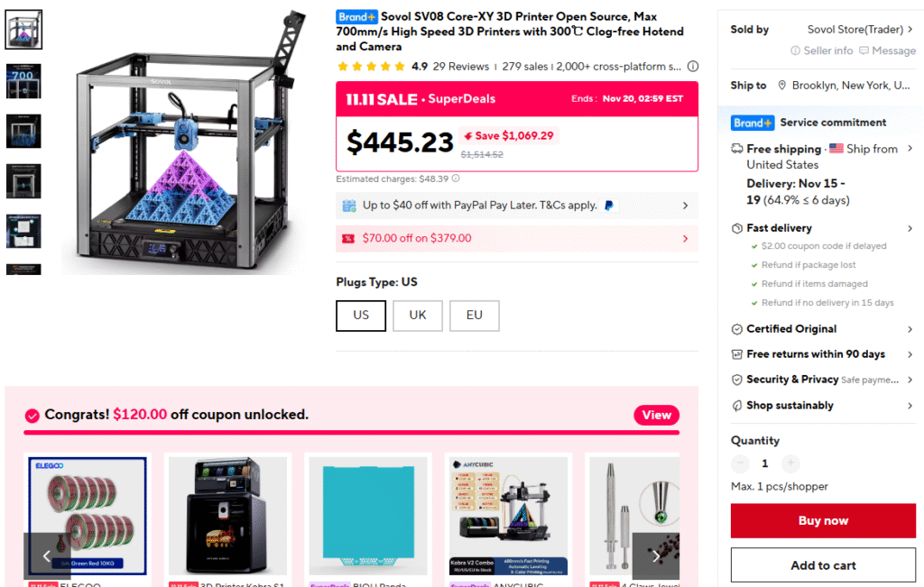
Task: Click the Buy now button
Action: (x=823, y=520)
